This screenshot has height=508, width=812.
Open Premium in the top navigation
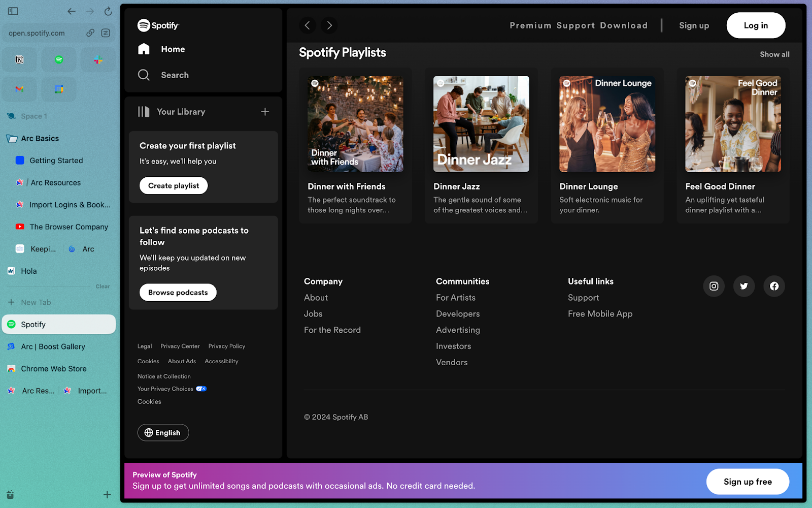(530, 25)
